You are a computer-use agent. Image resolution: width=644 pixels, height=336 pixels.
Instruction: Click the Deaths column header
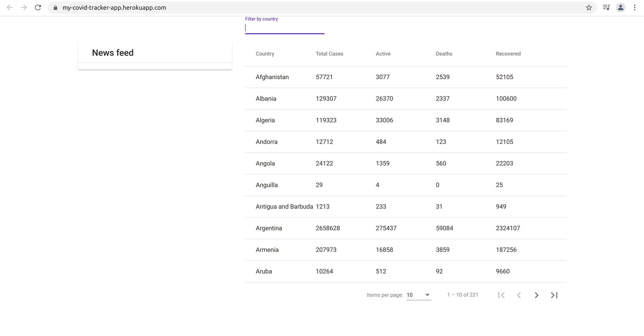click(444, 54)
